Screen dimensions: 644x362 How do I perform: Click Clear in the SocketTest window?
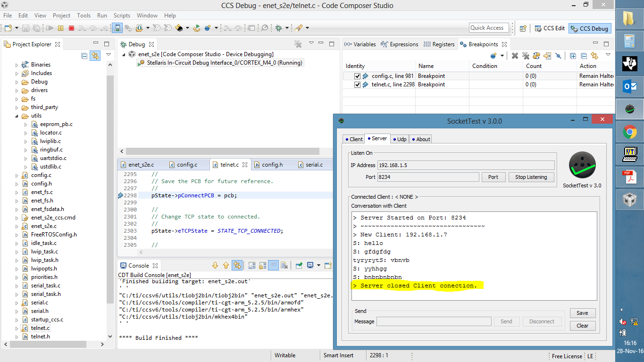coord(583,326)
